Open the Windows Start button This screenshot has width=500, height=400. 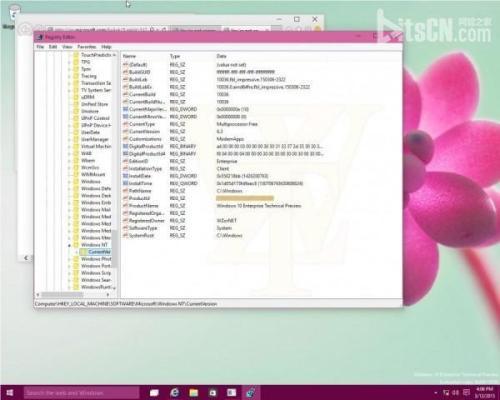coord(10,393)
